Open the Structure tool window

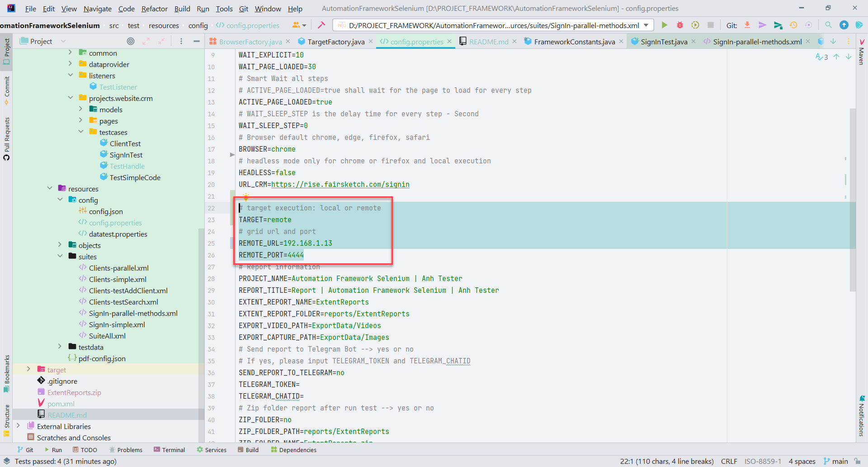coord(6,420)
